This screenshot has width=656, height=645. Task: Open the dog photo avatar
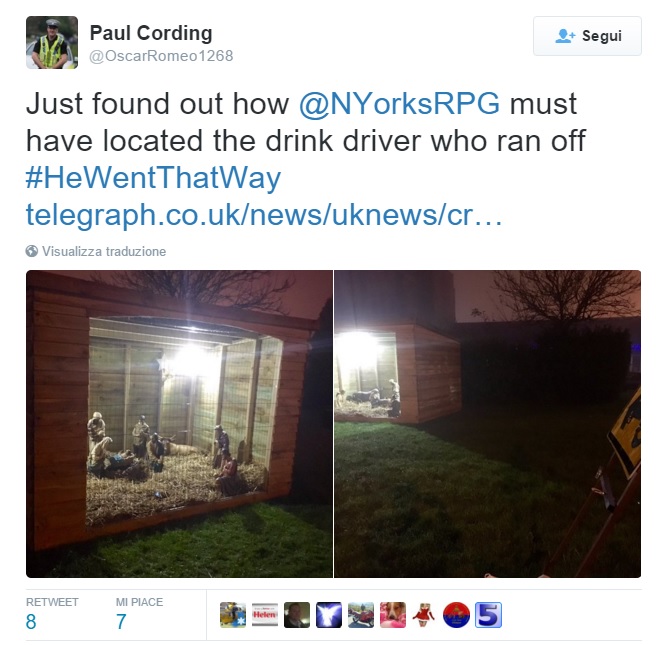point(392,615)
